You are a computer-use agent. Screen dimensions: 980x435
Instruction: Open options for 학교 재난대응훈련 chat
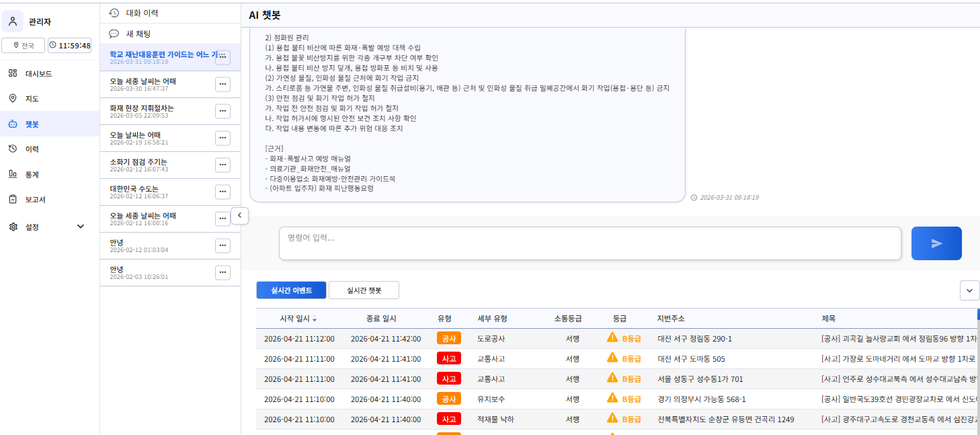tap(223, 57)
